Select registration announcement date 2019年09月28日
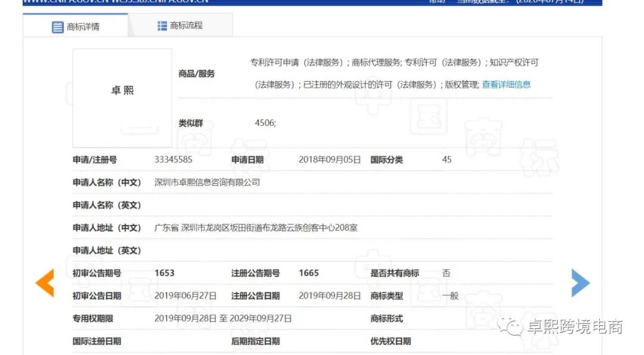 [x=330, y=296]
